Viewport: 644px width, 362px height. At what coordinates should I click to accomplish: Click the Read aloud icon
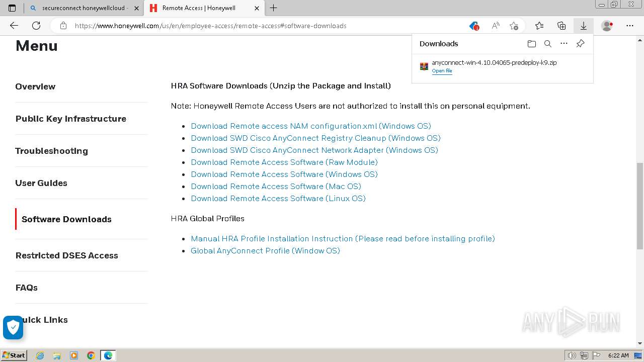click(496, 26)
